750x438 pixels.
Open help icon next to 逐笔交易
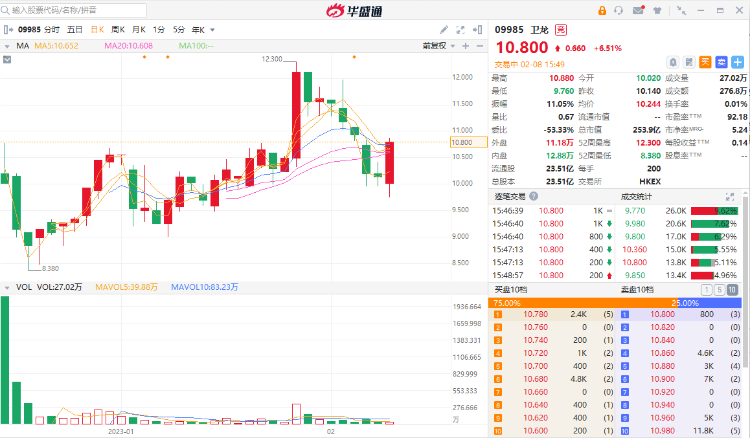tap(534, 196)
